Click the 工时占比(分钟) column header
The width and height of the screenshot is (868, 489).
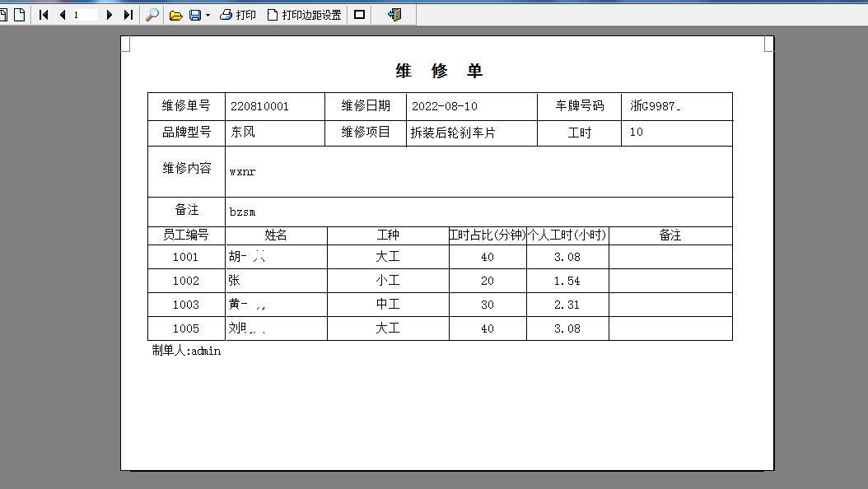click(488, 235)
